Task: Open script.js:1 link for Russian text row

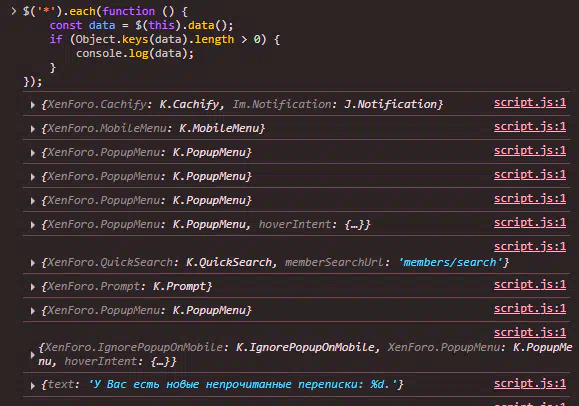Action: pyautogui.click(x=530, y=383)
